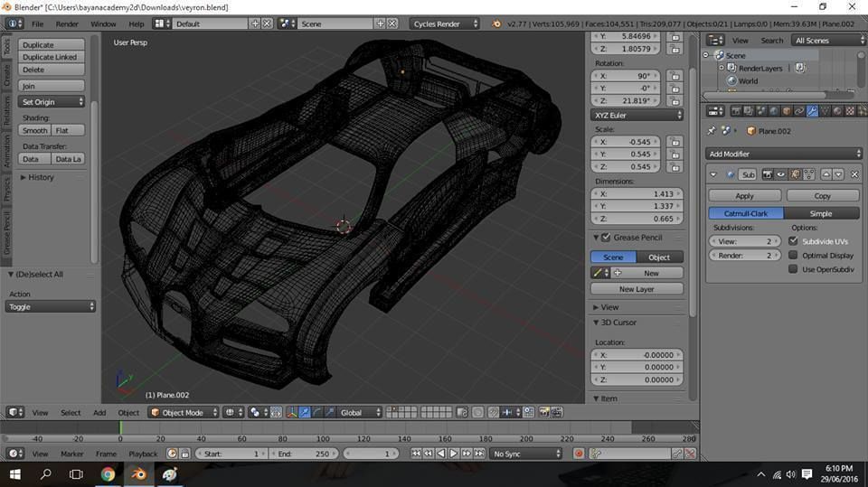Toggle the Subdivide UVs checkbox
The width and height of the screenshot is (868, 487).
pos(793,241)
